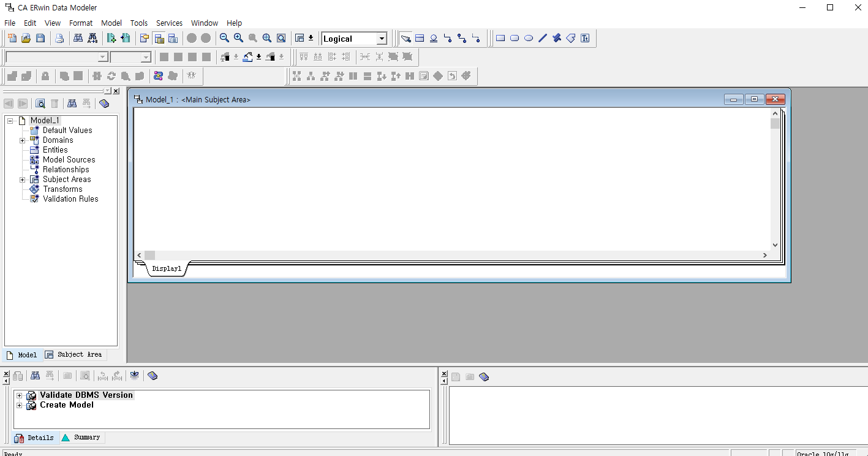
Task: Select Validation Rules in the tree
Action: pos(70,199)
